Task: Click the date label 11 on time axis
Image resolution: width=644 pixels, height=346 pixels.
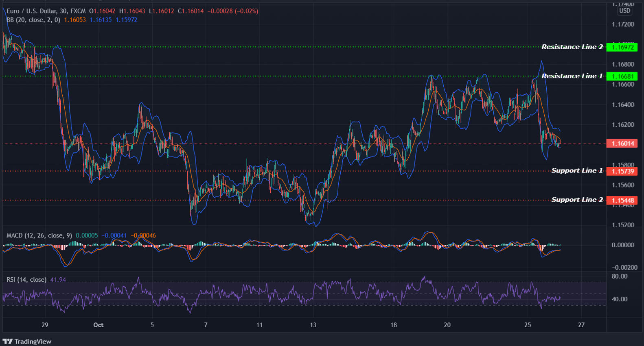Action: pos(259,325)
